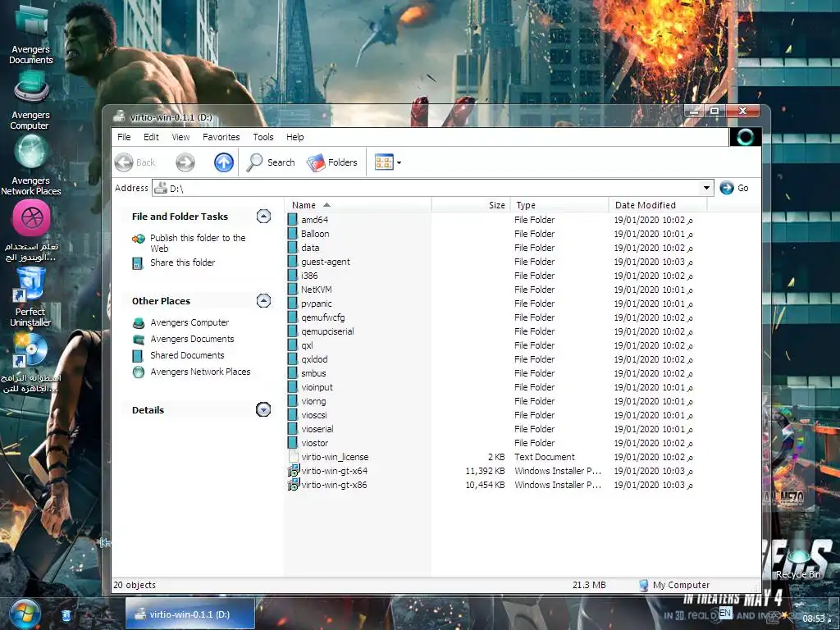Open the File menu
Viewport: 840px width, 630px height.
coord(124,137)
